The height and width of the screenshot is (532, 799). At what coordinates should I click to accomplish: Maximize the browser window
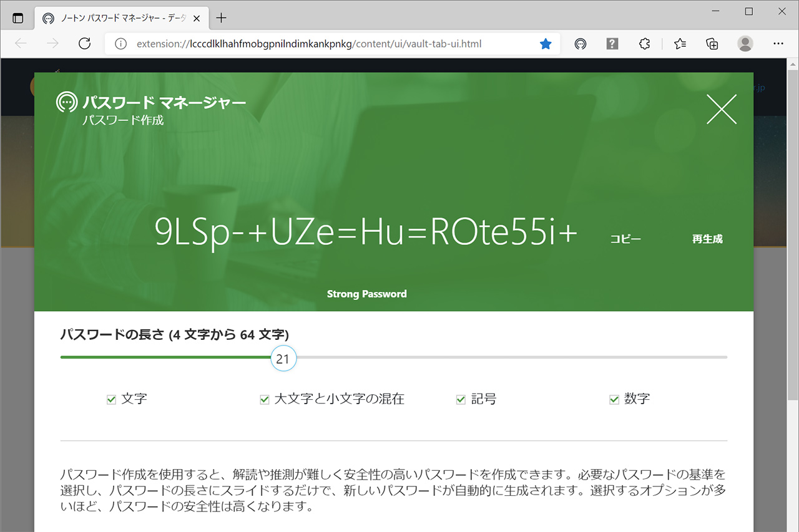749,11
